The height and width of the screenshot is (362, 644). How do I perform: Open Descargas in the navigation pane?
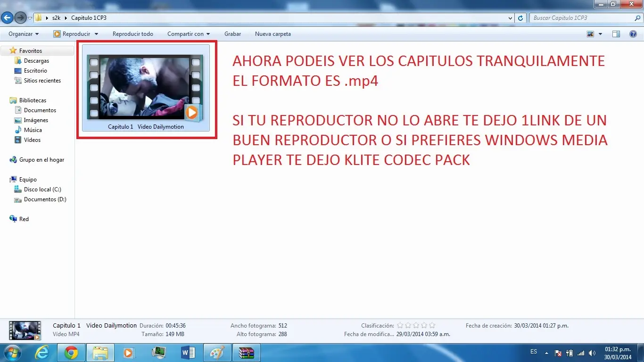[36, 61]
